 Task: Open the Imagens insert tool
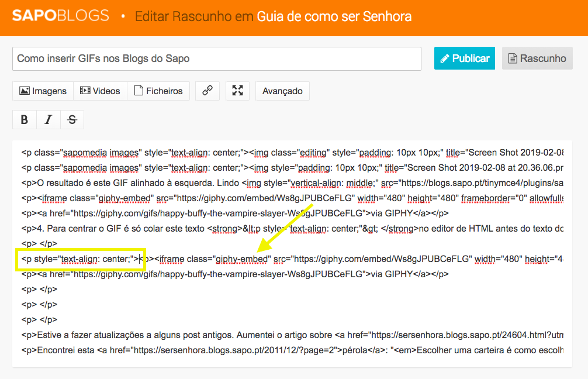click(43, 91)
